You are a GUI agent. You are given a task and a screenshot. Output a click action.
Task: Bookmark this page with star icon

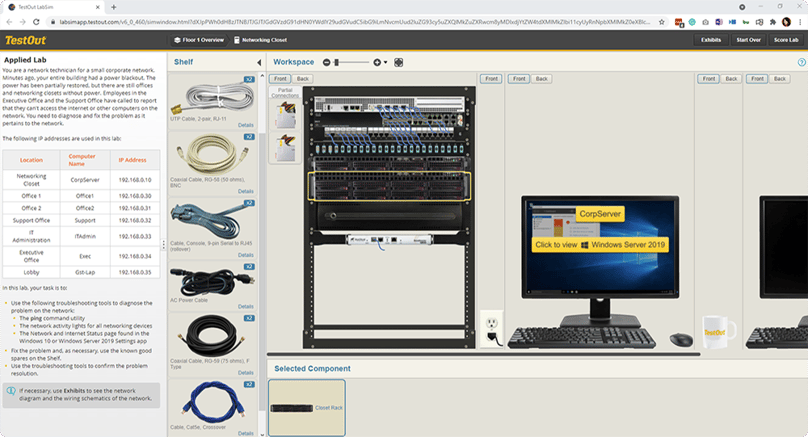pos(662,22)
